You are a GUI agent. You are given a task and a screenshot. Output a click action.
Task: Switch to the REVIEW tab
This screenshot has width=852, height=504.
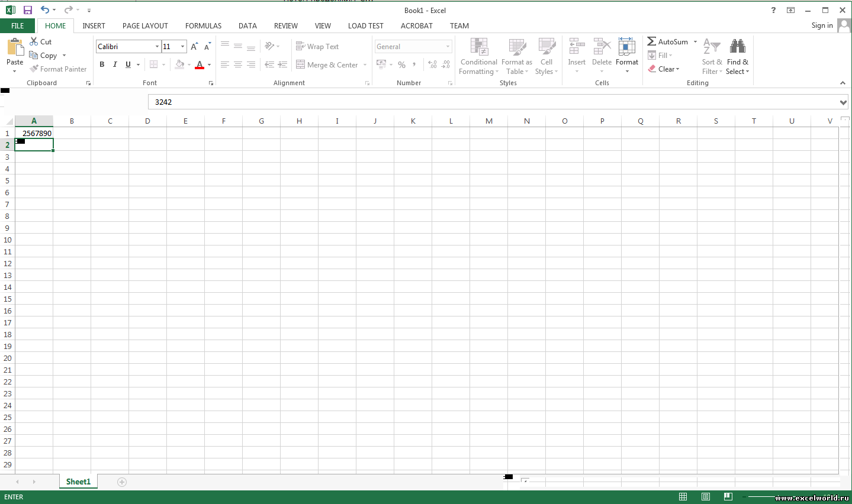point(286,26)
